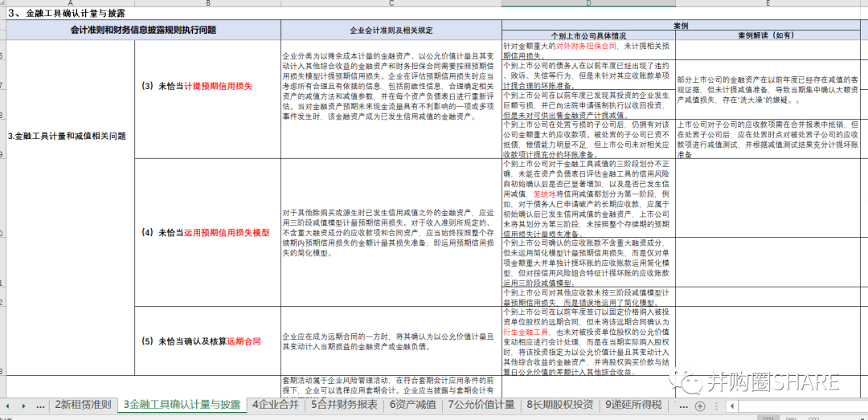Click the next sheet navigation arrow
Viewport: 868px width, 420px height.
pos(24,406)
